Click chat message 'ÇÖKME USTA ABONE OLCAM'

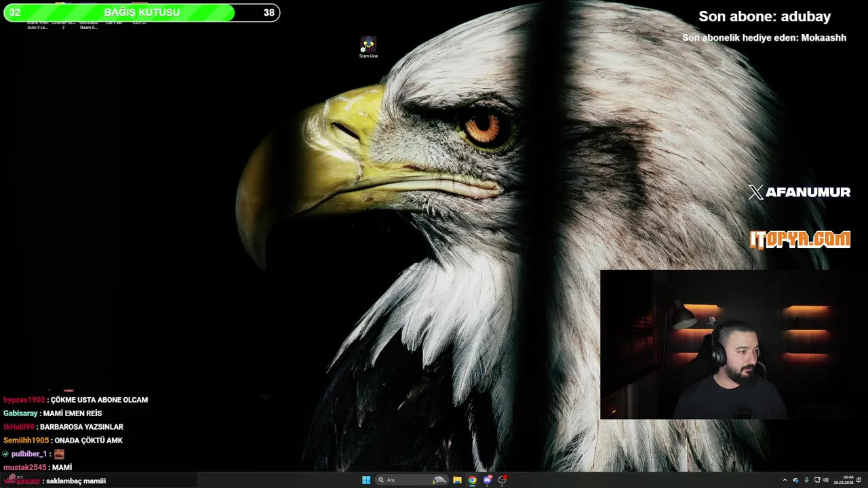pyautogui.click(x=99, y=400)
